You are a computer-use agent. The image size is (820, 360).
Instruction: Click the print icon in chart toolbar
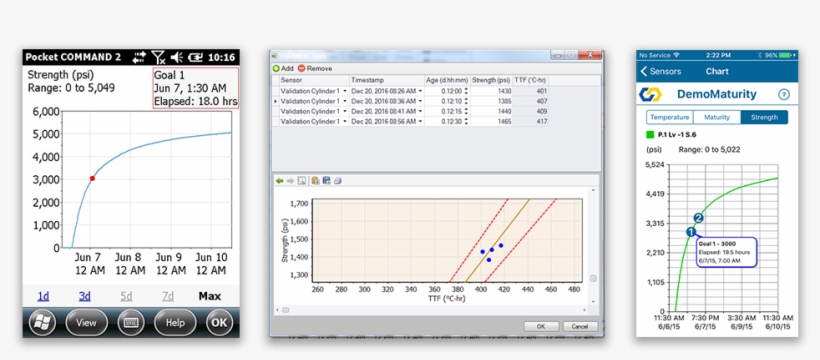(x=338, y=181)
